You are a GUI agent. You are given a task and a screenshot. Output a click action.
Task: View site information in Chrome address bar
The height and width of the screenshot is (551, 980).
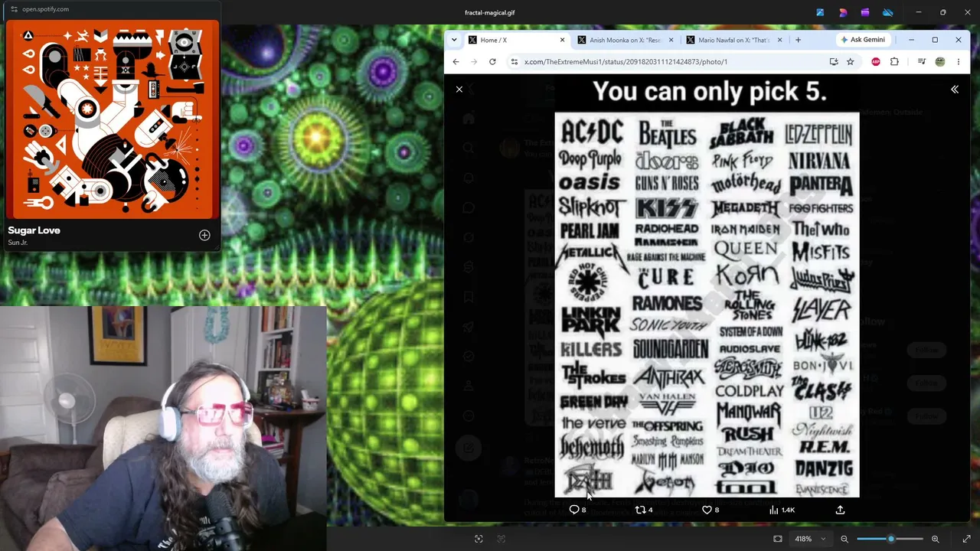coord(514,62)
